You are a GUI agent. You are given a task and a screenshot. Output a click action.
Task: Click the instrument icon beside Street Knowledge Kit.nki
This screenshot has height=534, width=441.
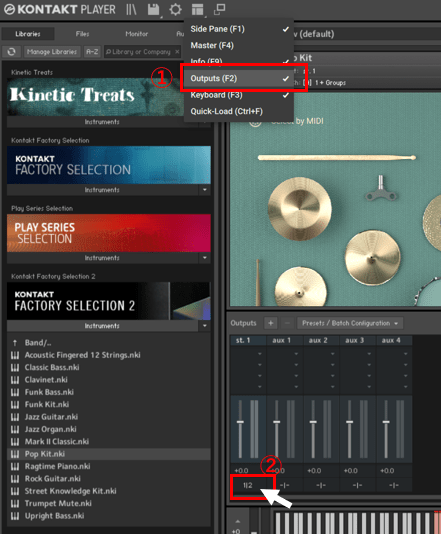coord(15,491)
